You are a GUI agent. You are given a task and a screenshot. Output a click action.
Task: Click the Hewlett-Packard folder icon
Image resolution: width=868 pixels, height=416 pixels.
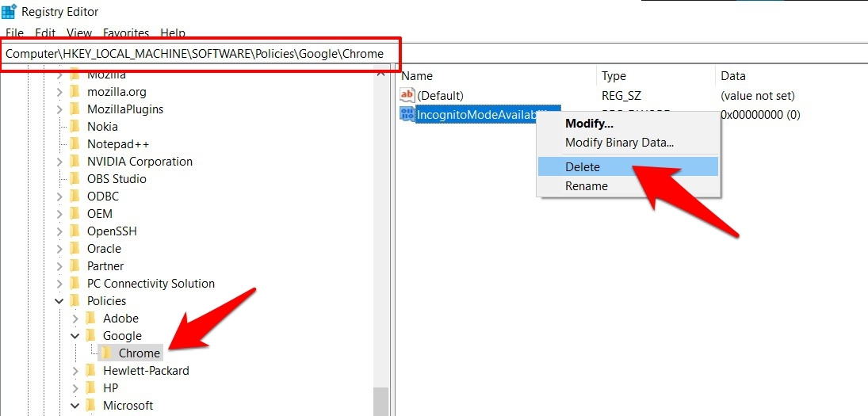pyautogui.click(x=91, y=371)
